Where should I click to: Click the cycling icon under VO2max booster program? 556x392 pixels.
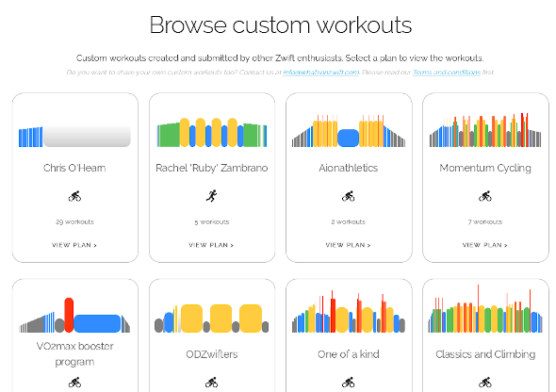click(x=74, y=383)
